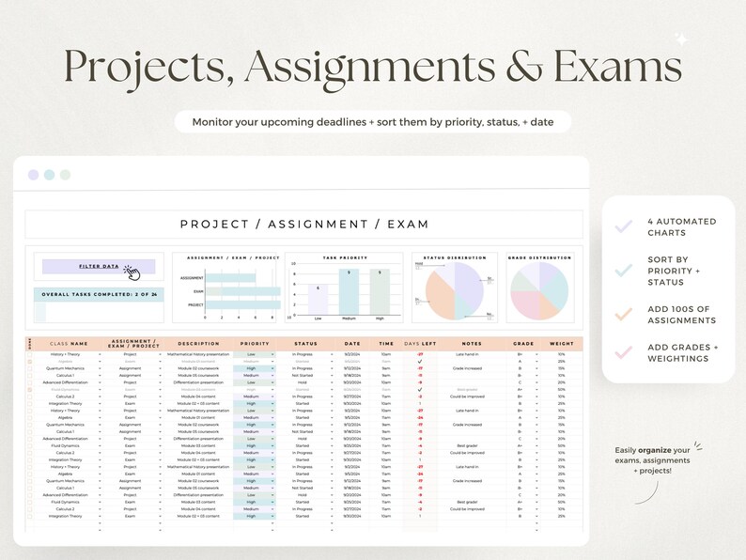Tick Done checkbox on last Integration Theory row
The height and width of the screenshot is (560, 746).
[30, 516]
